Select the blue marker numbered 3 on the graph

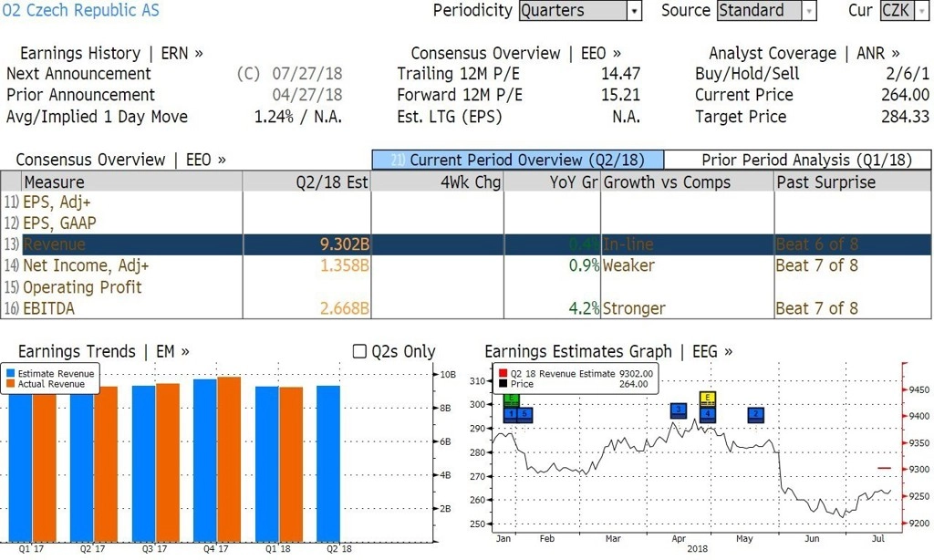(679, 410)
